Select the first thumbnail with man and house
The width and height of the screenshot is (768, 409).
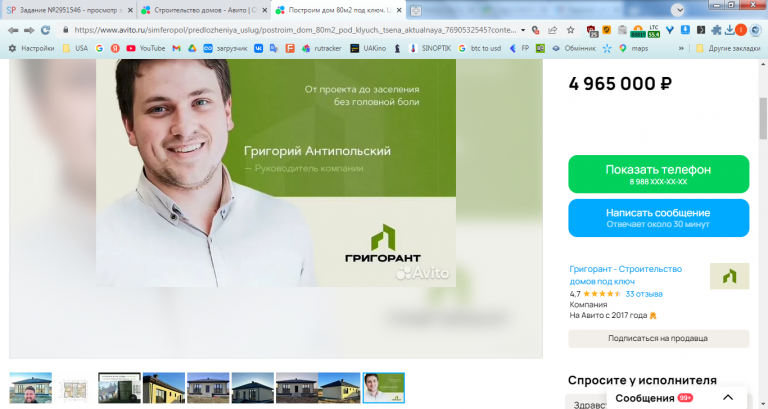tap(30, 387)
